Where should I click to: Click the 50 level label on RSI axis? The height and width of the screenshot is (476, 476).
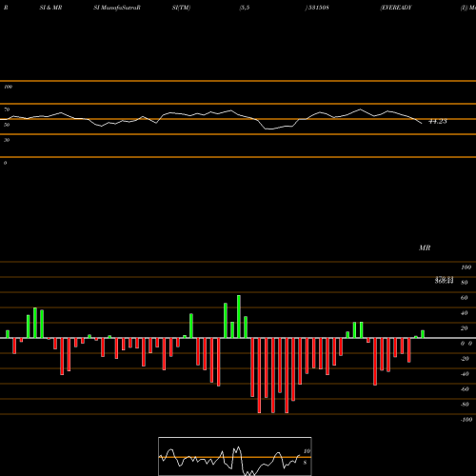coord(7,125)
